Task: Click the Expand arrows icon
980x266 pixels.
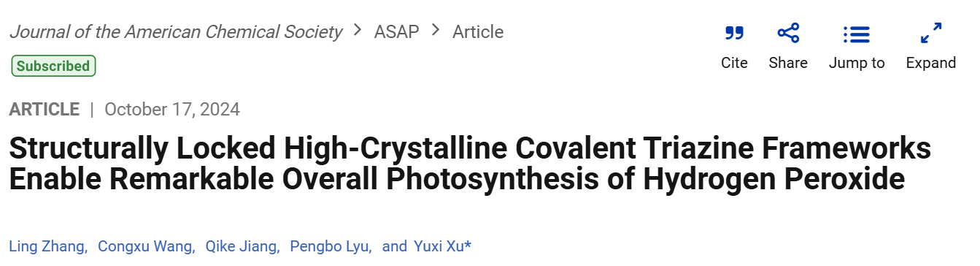Action: tap(931, 33)
